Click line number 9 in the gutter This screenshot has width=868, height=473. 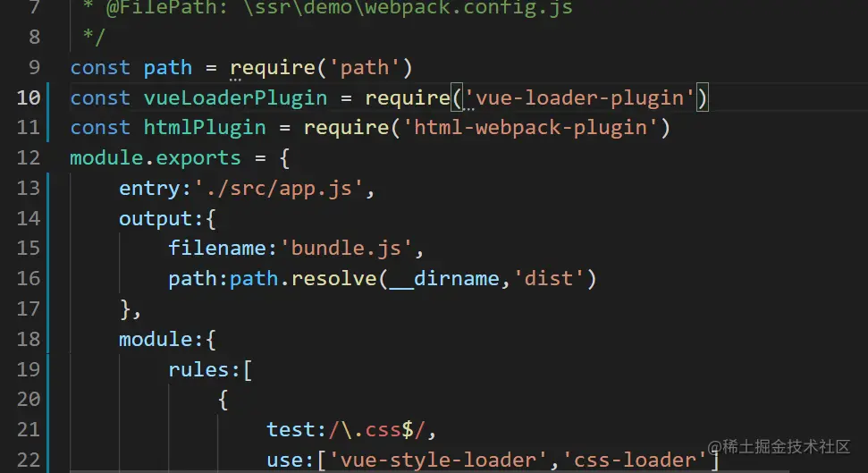coord(34,68)
